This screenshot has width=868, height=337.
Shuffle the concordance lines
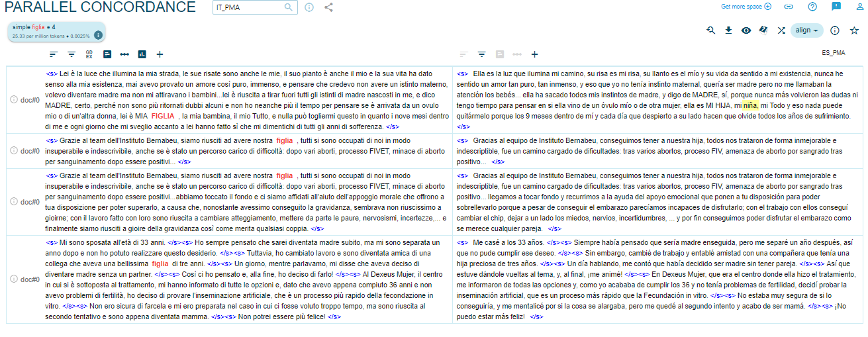click(781, 30)
